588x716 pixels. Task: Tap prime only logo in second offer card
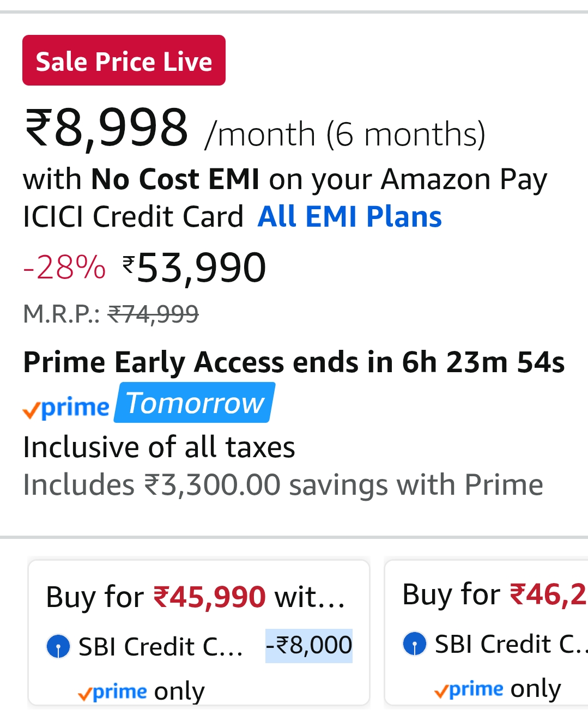(x=469, y=689)
